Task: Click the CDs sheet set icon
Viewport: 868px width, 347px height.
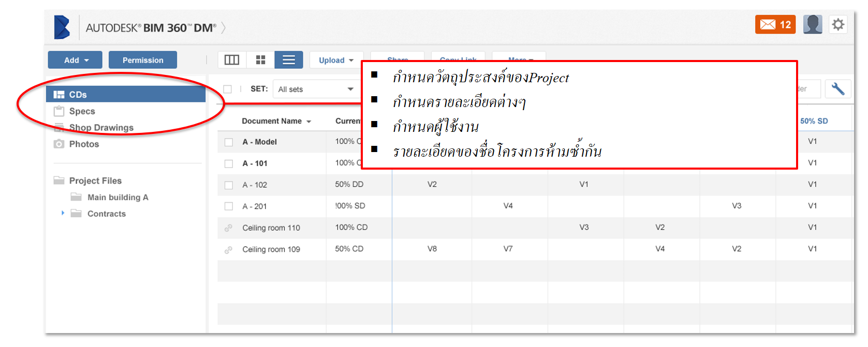Action: pos(59,95)
